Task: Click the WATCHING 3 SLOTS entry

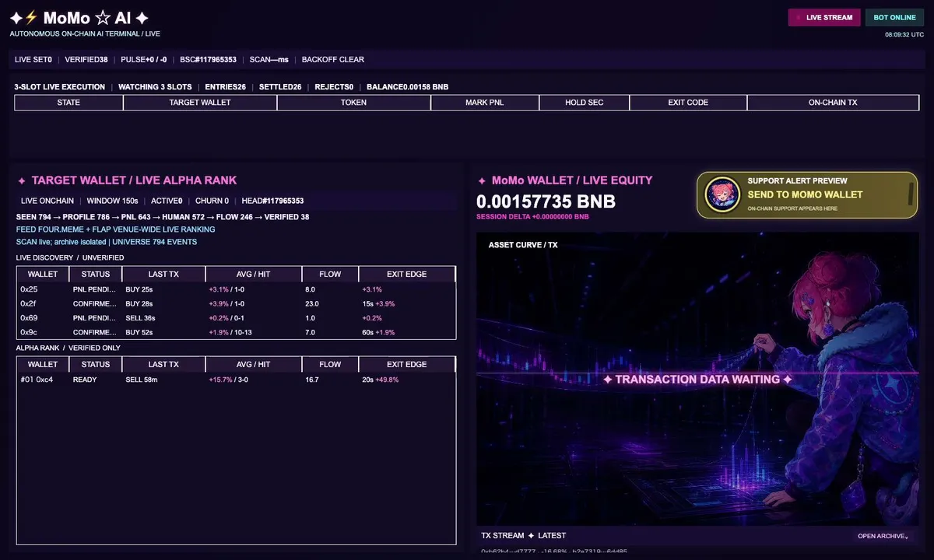Action: tap(155, 87)
